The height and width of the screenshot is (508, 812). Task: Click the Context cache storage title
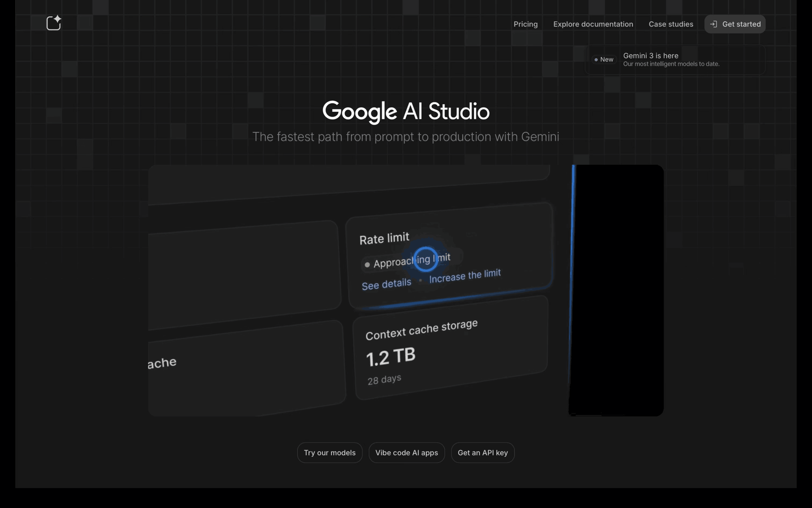(421, 329)
